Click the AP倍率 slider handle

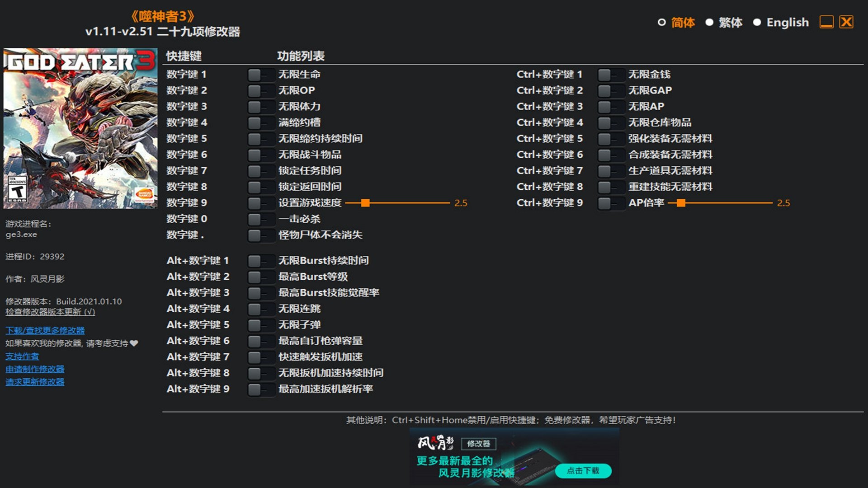681,203
